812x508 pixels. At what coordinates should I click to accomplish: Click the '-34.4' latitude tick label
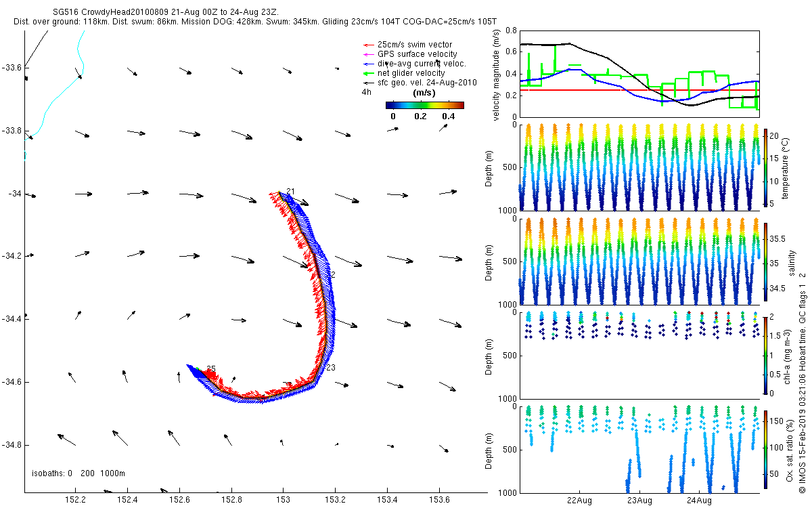click(x=12, y=319)
